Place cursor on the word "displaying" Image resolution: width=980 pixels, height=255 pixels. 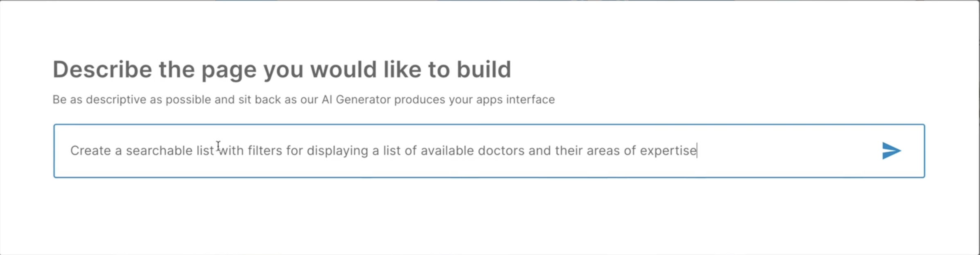point(337,151)
